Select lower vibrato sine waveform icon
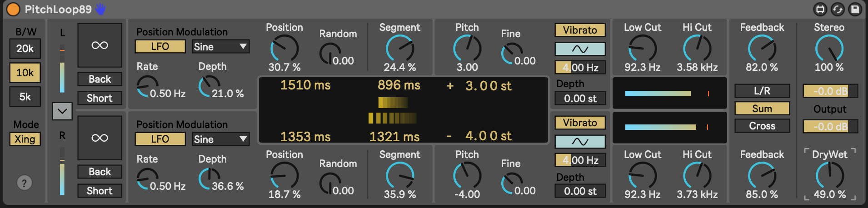The height and width of the screenshot is (208, 868). point(580,142)
